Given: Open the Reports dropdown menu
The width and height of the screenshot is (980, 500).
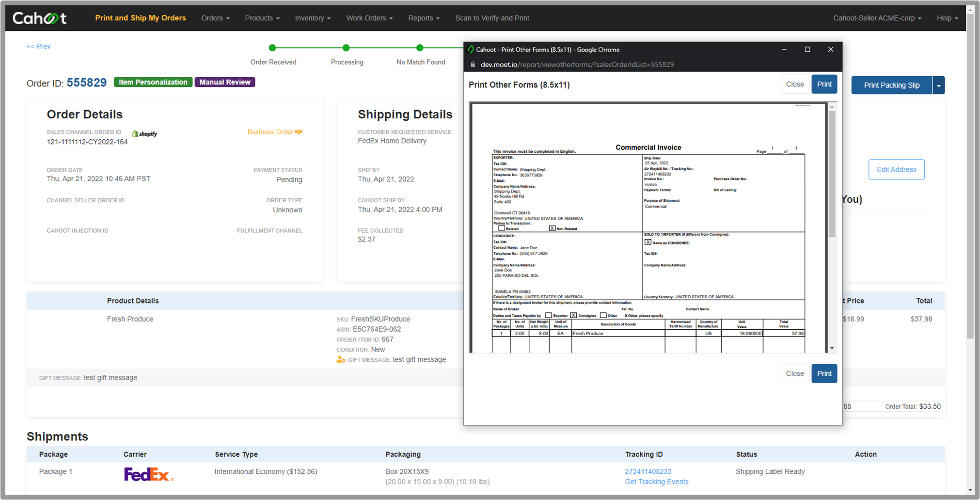Looking at the screenshot, I should tap(424, 18).
